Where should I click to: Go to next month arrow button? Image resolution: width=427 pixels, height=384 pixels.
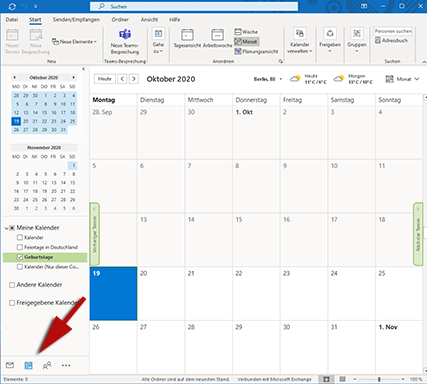coord(134,79)
